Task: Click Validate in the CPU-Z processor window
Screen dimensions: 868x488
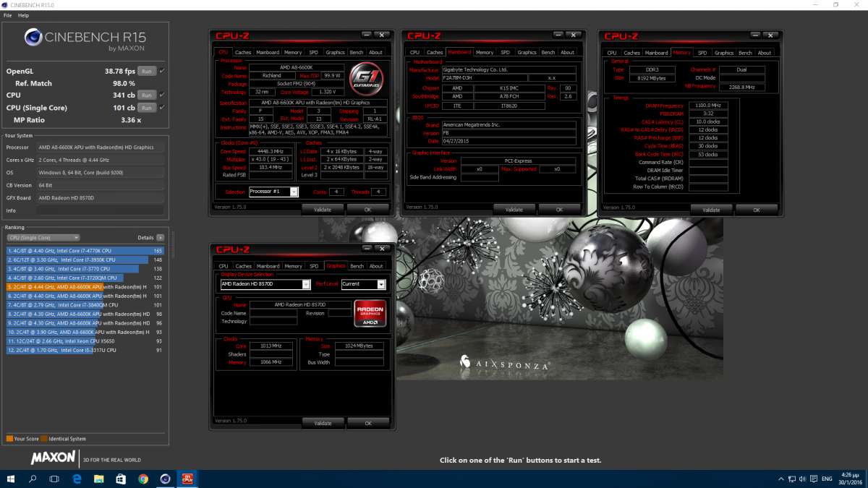Action: (x=323, y=210)
